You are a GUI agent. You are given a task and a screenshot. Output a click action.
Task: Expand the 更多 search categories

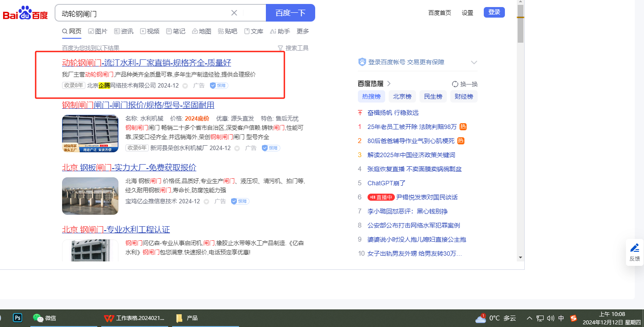pyautogui.click(x=303, y=31)
